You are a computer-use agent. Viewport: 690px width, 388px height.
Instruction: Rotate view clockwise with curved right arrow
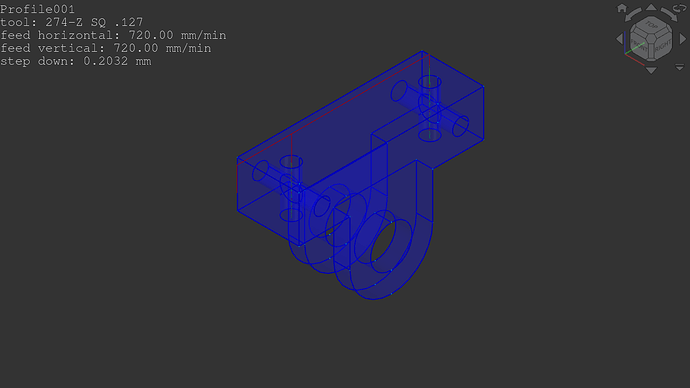(x=669, y=15)
